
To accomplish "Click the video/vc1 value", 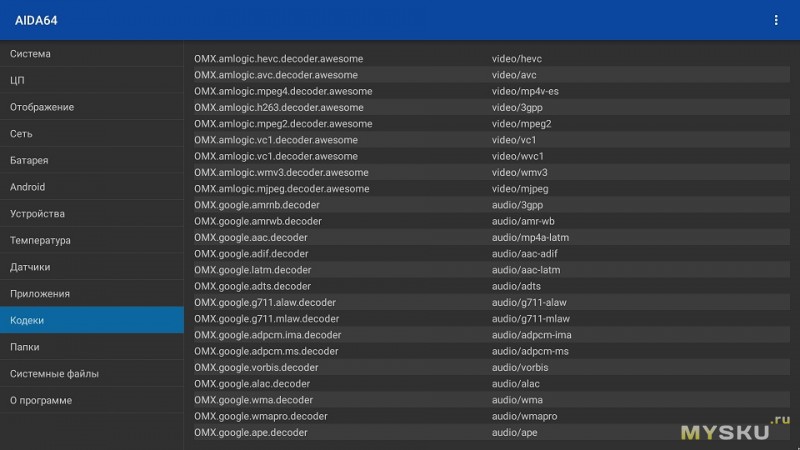I will 514,140.
